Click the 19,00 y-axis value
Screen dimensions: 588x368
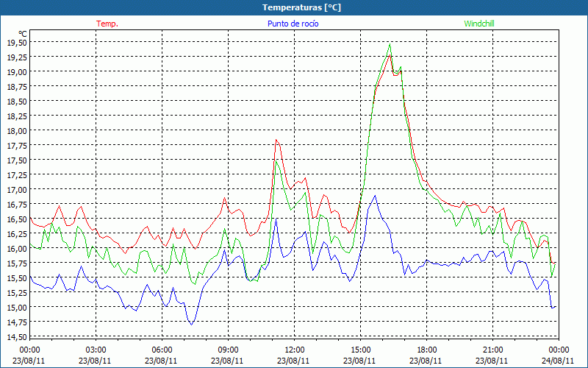17,71
